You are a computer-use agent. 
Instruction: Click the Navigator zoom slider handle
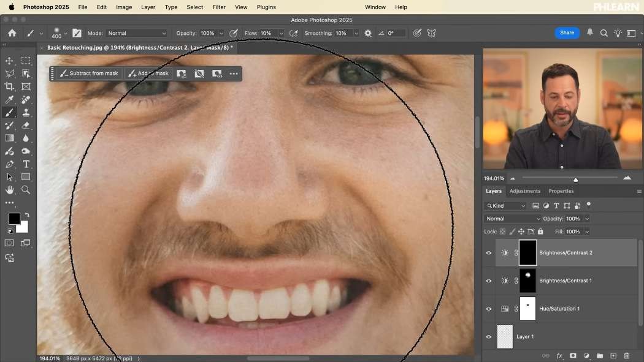coord(575,179)
